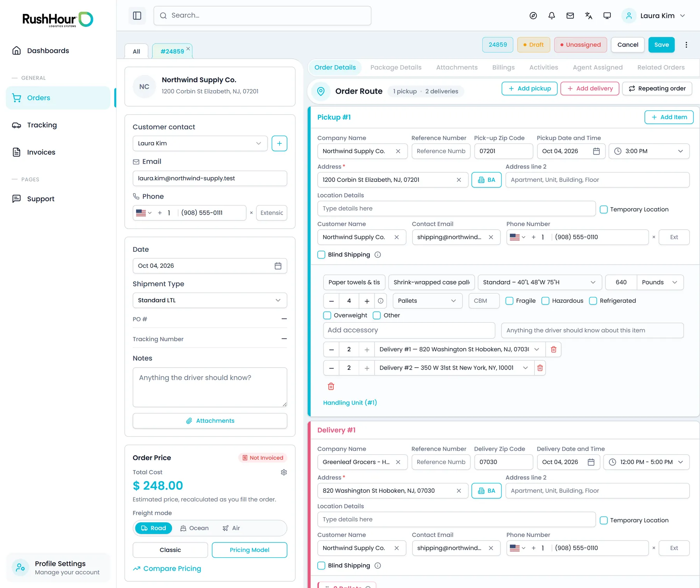Delete the Delivery #2 allocation row
This screenshot has height=588, width=700.
tap(540, 368)
